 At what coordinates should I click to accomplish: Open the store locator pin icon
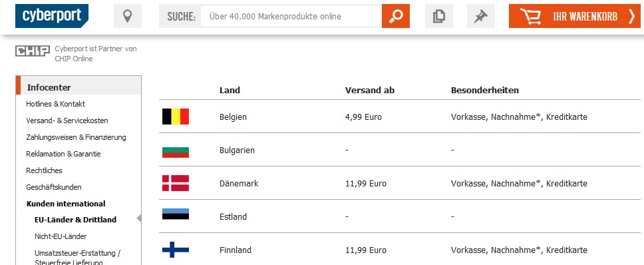coord(128,16)
